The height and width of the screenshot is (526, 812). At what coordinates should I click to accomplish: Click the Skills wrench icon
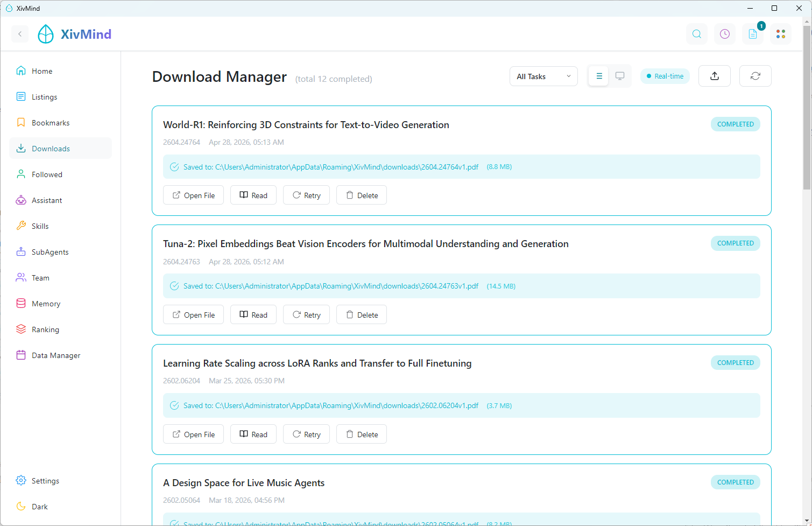click(21, 226)
